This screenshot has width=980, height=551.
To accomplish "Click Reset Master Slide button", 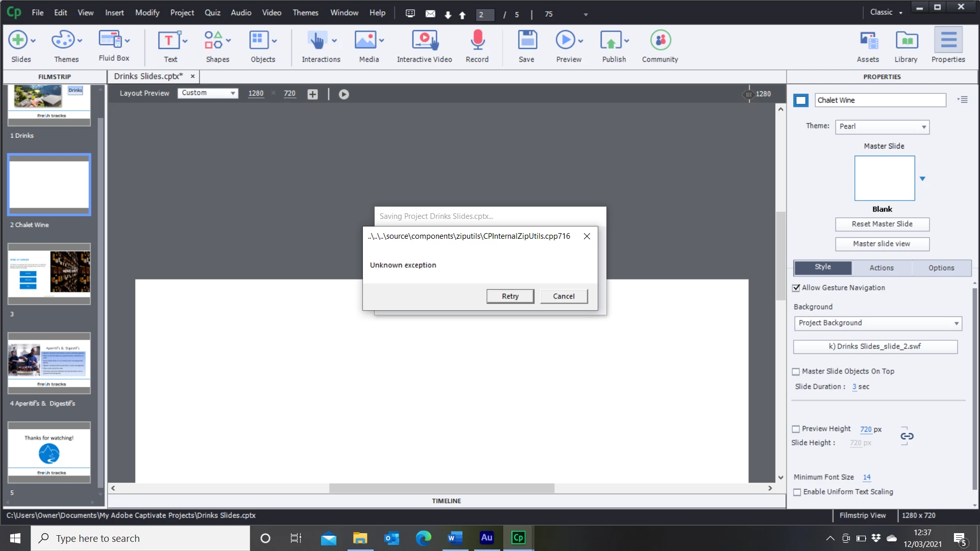I will click(882, 224).
